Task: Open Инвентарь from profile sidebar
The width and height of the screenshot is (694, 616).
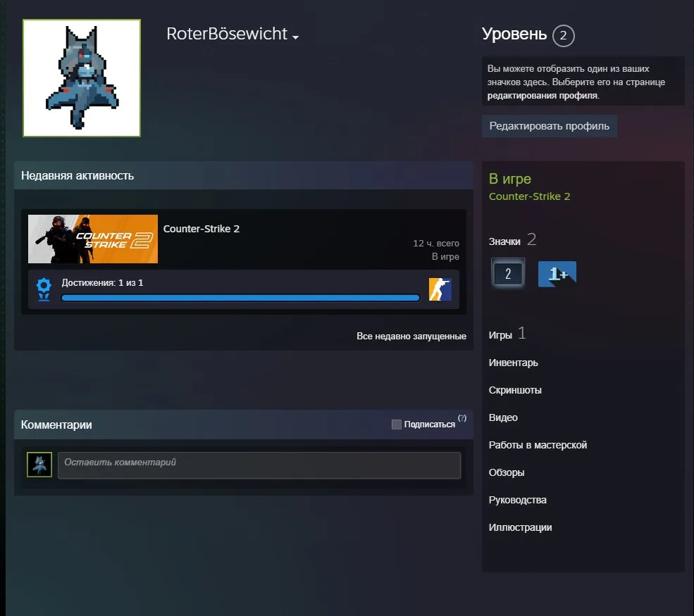Action: click(514, 363)
